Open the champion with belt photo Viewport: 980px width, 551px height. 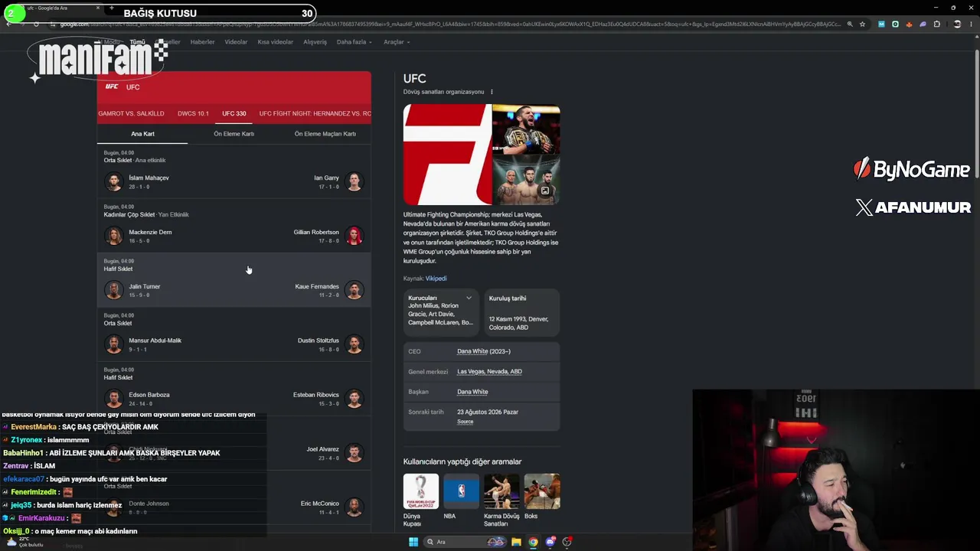coord(526,129)
